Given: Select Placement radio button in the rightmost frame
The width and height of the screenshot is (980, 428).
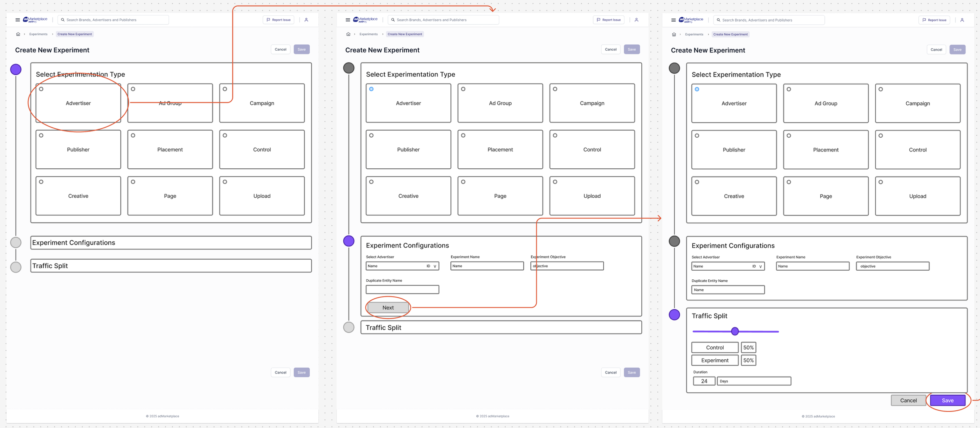Looking at the screenshot, I should (x=789, y=136).
